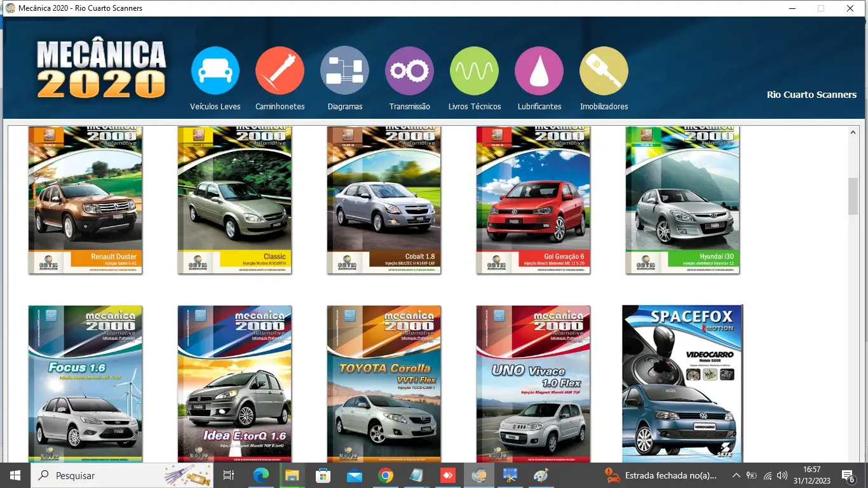This screenshot has height=488, width=868.
Task: Open the Renault Duster manual cover
Action: pyautogui.click(x=85, y=200)
